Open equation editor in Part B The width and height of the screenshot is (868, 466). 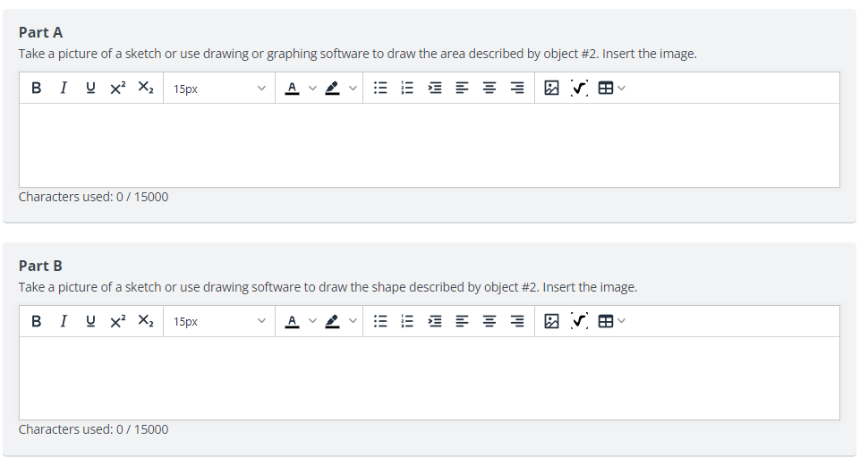[x=579, y=321]
